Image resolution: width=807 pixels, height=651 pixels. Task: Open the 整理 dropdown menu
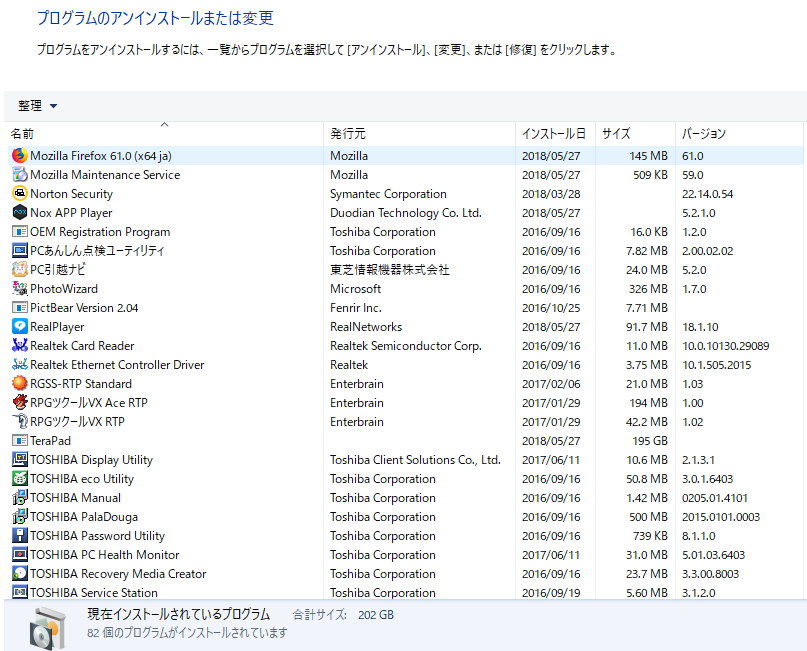(x=37, y=106)
